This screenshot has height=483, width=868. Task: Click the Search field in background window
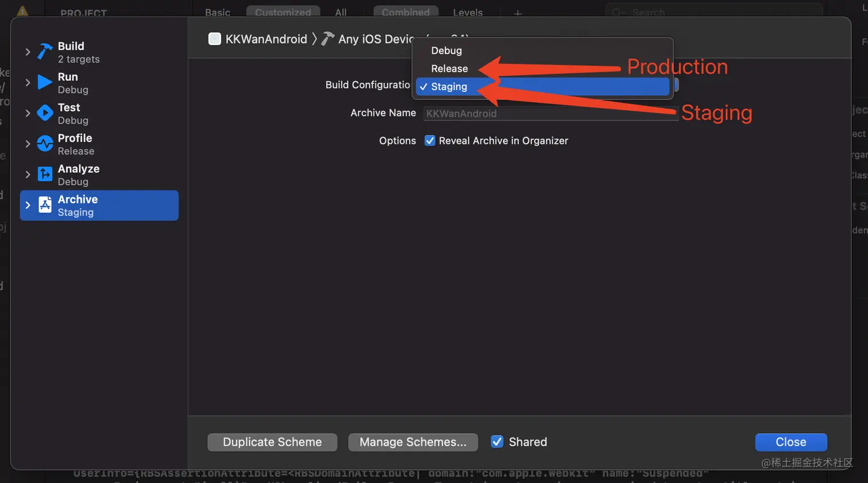(x=714, y=11)
